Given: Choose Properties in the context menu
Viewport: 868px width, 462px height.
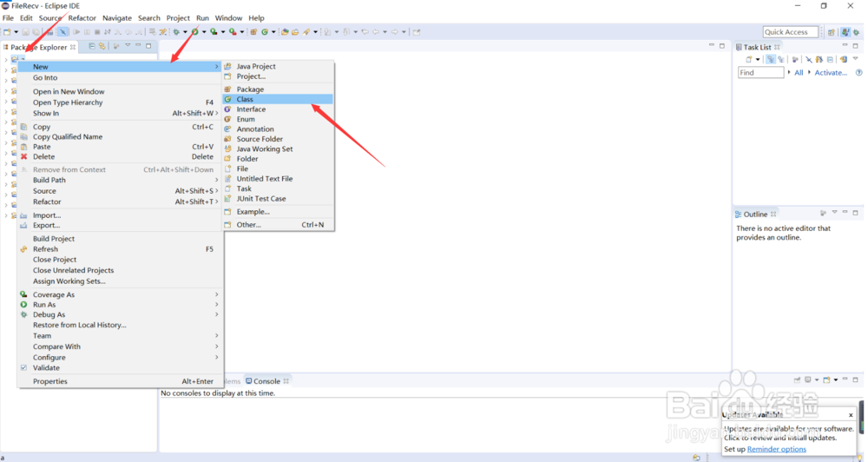Looking at the screenshot, I should [120, 381].
